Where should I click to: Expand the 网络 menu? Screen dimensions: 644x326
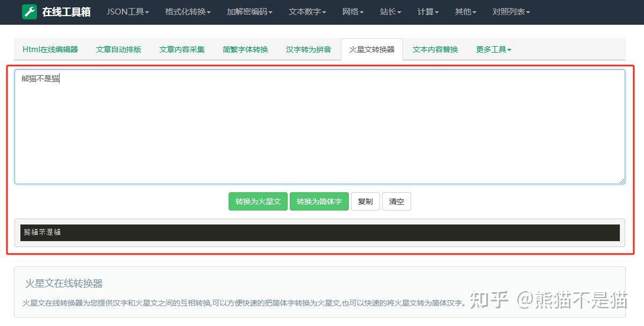pos(353,12)
